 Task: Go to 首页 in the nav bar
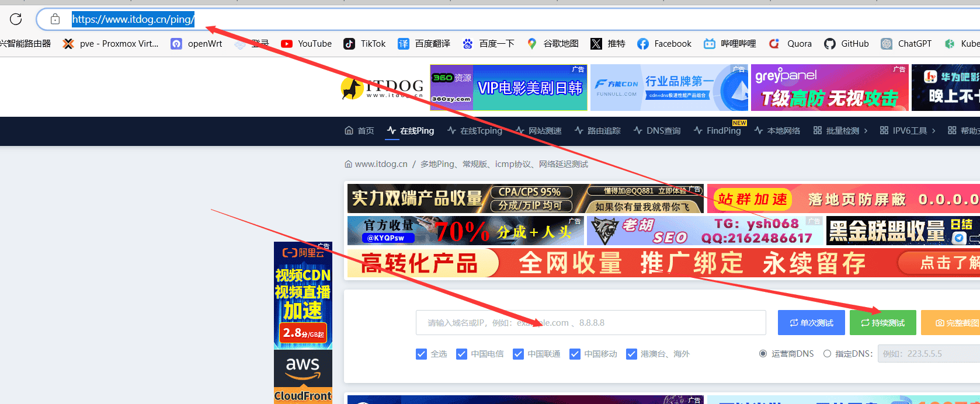359,131
